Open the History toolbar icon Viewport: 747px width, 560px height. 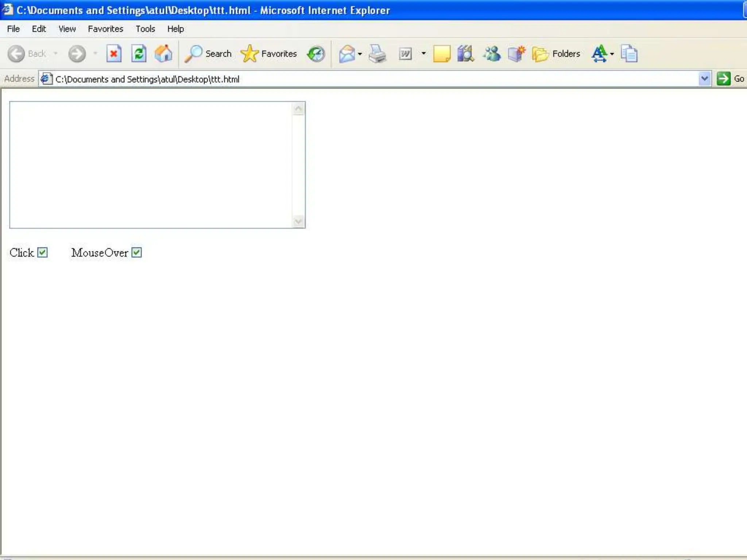316,54
